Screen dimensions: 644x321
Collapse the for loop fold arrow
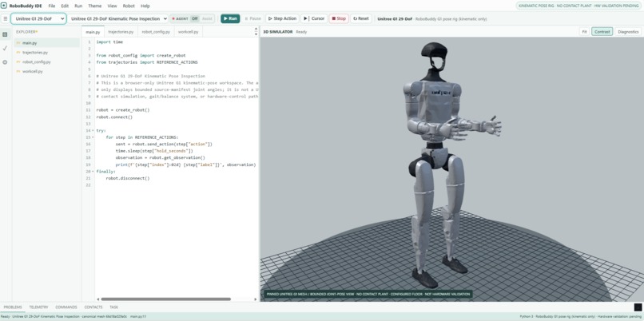(93, 137)
